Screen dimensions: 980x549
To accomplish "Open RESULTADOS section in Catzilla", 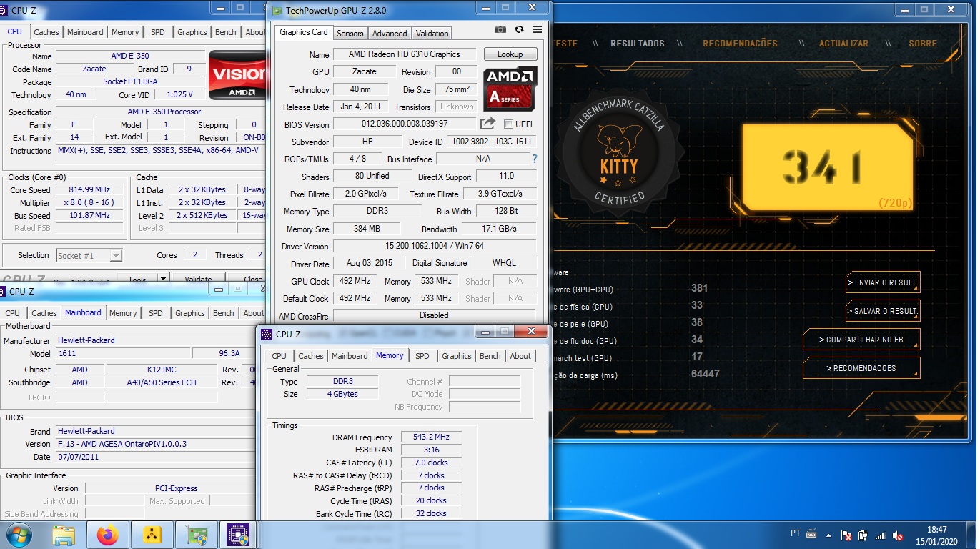I will pyautogui.click(x=638, y=44).
